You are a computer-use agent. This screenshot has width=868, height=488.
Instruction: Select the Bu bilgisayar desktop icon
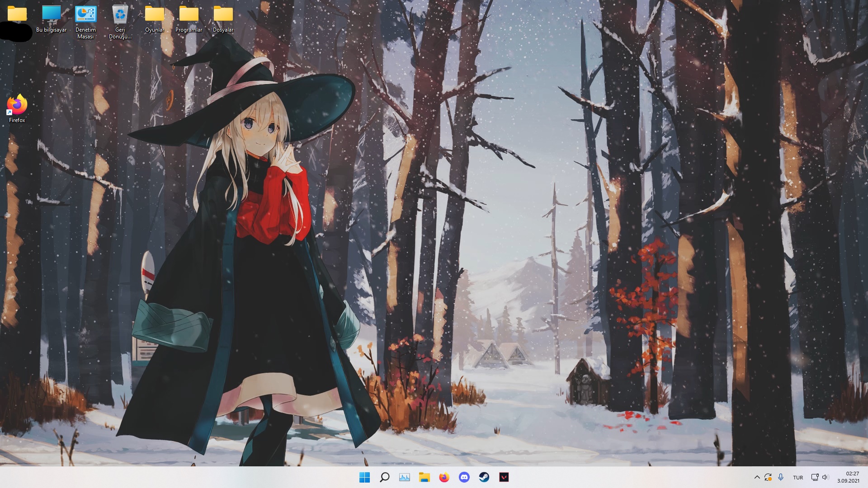(x=52, y=19)
